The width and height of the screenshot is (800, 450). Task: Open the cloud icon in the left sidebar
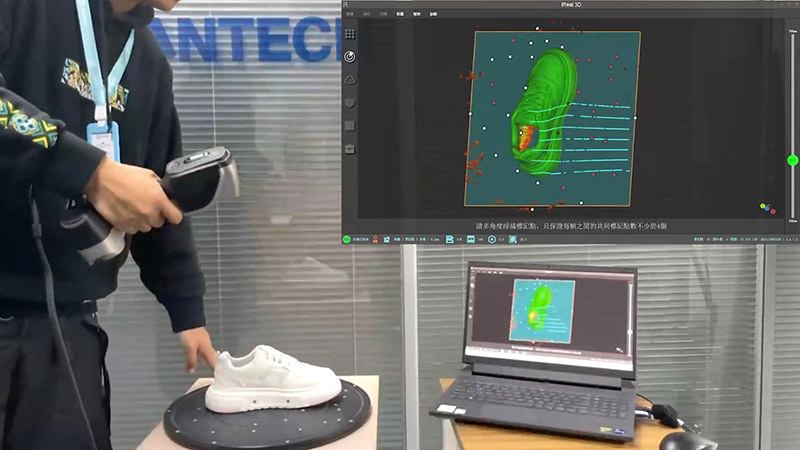[x=349, y=80]
